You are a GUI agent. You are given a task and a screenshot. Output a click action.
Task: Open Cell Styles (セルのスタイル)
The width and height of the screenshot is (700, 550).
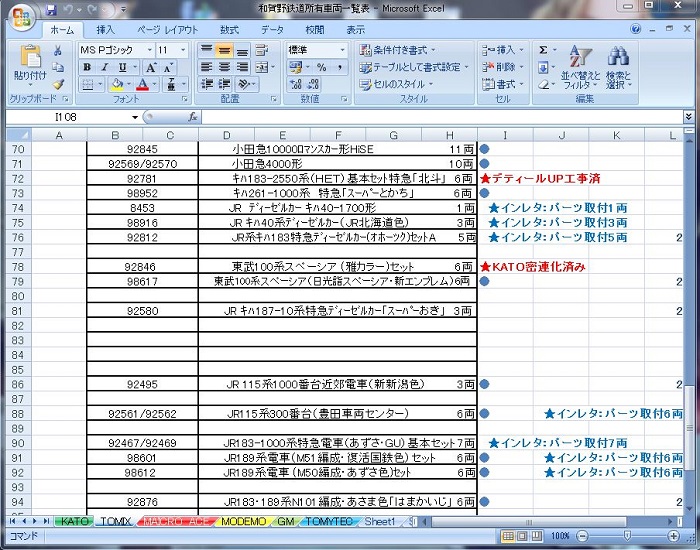(396, 84)
